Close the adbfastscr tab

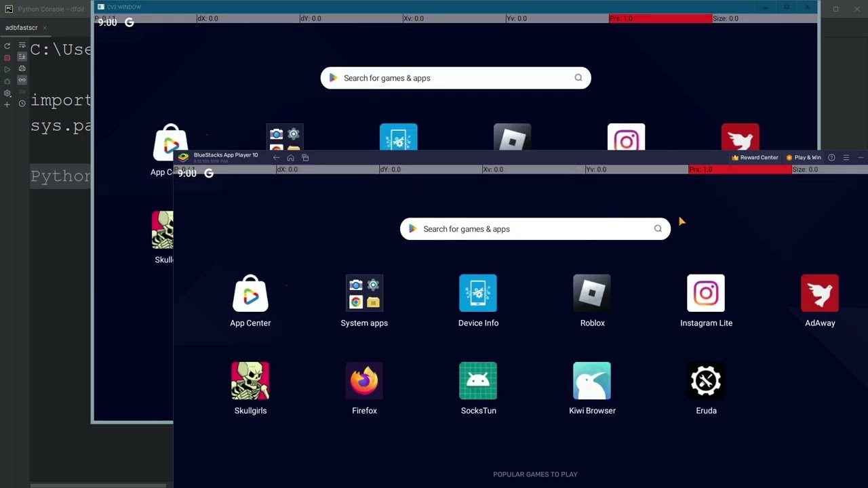45,28
